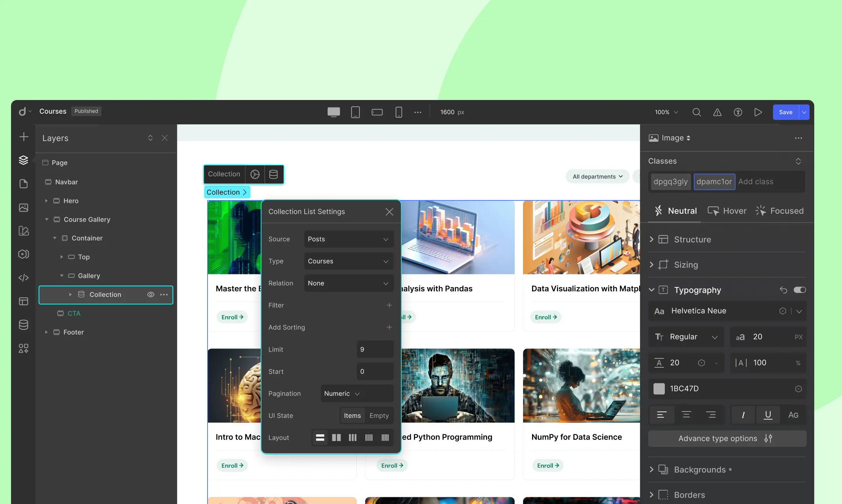Viewport: 842px width, 504px height.
Task: Click Advance type options button
Action: coord(727,438)
